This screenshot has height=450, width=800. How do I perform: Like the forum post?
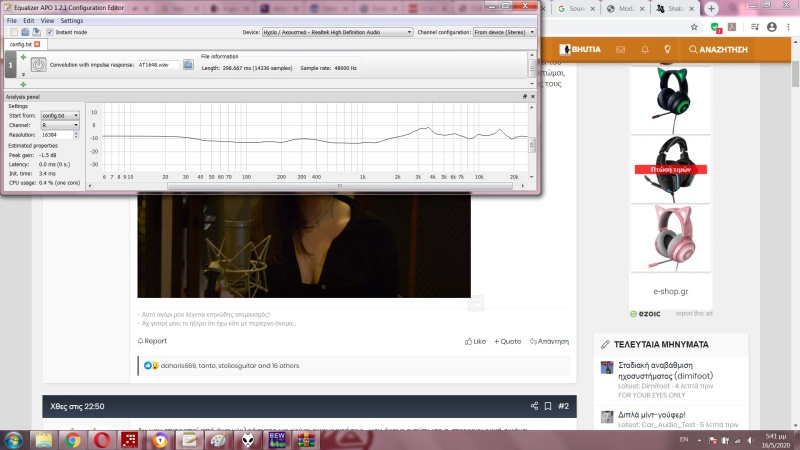click(x=475, y=341)
